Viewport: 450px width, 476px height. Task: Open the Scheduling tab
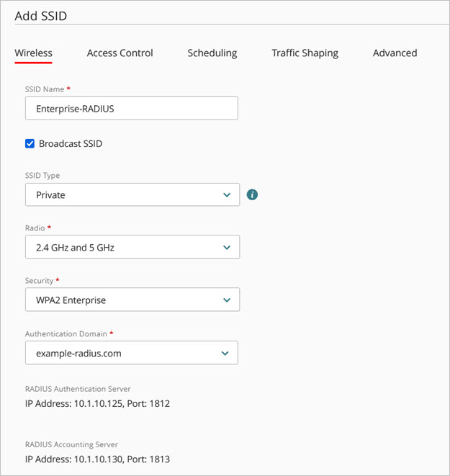pyautogui.click(x=212, y=53)
